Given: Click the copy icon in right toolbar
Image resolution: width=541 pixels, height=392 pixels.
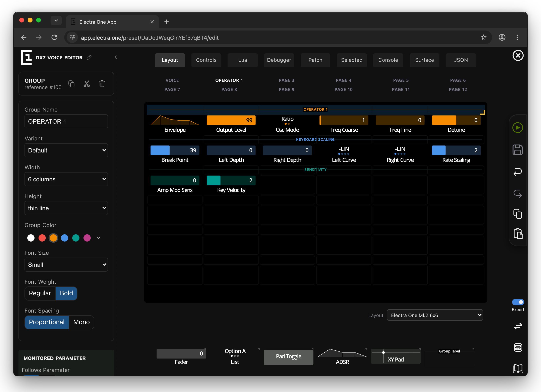Looking at the screenshot, I should click(x=518, y=214).
